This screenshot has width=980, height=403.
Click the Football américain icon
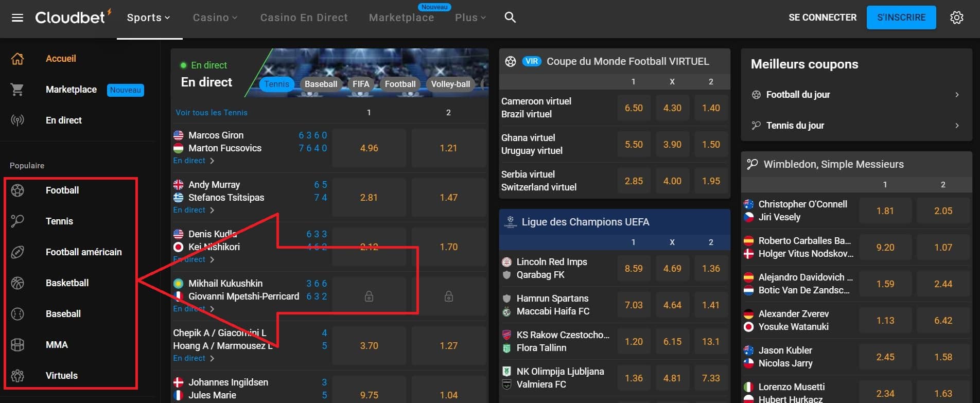tap(17, 252)
